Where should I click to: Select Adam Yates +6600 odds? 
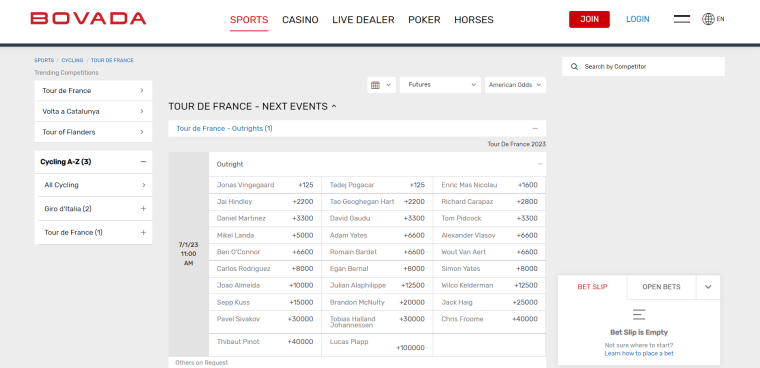pyautogui.click(x=377, y=236)
